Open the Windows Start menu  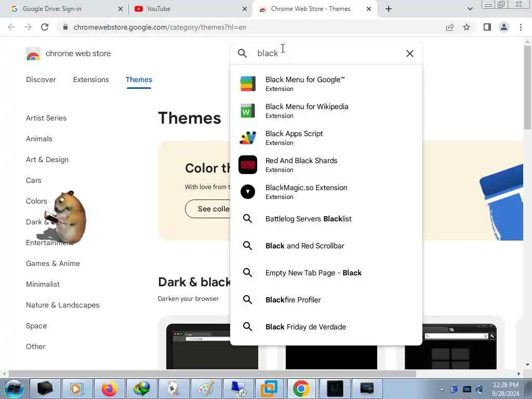[14, 389]
